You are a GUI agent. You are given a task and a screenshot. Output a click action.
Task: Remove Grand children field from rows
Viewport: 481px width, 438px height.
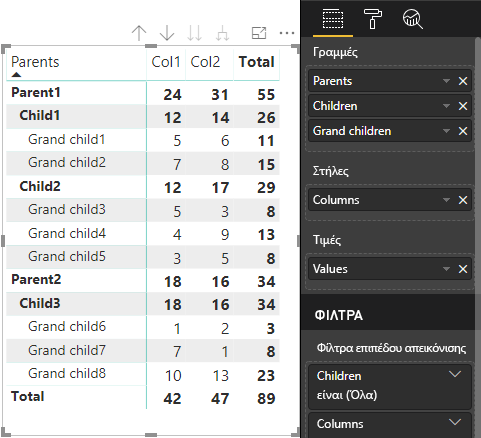(463, 131)
